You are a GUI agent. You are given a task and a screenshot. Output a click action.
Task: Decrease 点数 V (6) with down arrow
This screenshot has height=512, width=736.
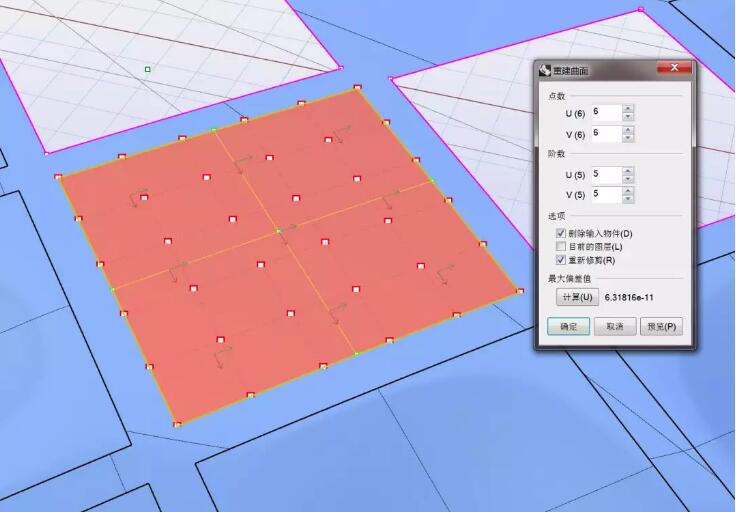click(x=628, y=138)
